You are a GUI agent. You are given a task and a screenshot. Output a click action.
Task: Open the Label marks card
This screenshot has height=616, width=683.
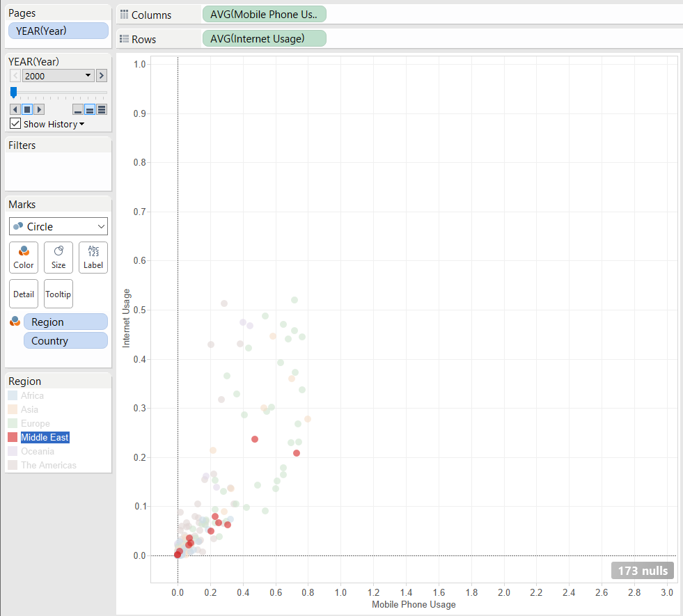[x=93, y=258]
